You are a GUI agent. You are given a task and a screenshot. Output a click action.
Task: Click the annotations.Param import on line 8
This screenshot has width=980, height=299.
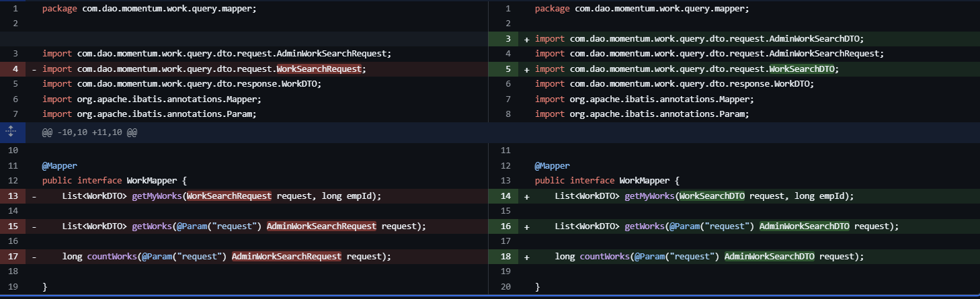click(x=642, y=114)
